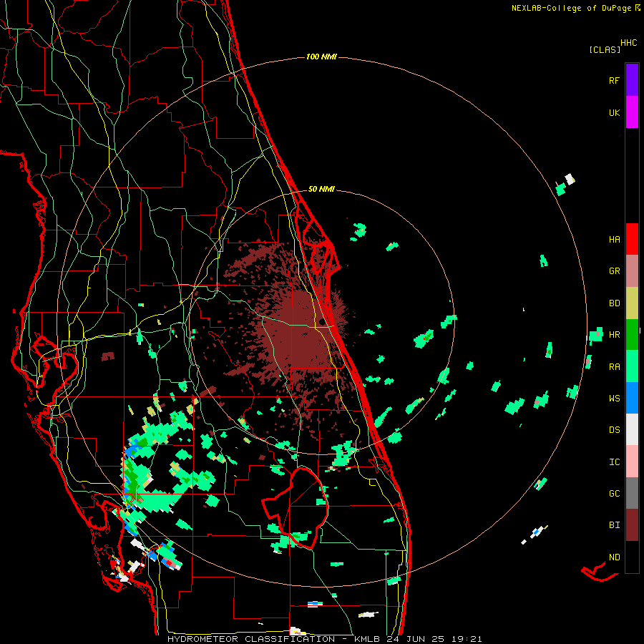Click the WS legend label
The height and width of the screenshot is (644, 644).
click(x=614, y=398)
